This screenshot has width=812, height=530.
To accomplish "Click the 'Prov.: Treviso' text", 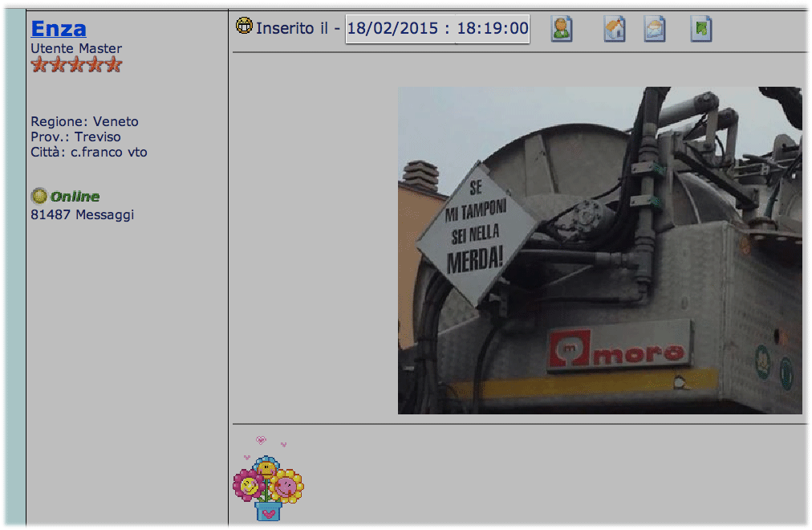I will pyautogui.click(x=75, y=137).
